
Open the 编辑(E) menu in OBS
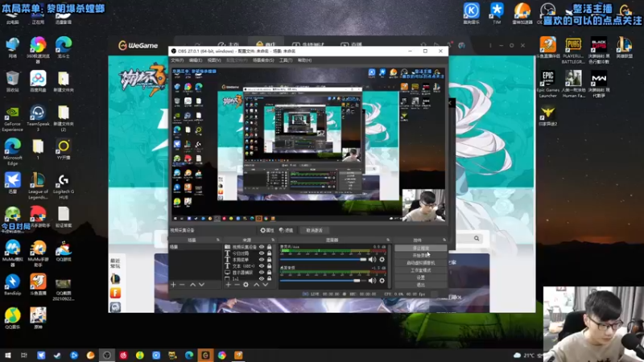pos(196,60)
